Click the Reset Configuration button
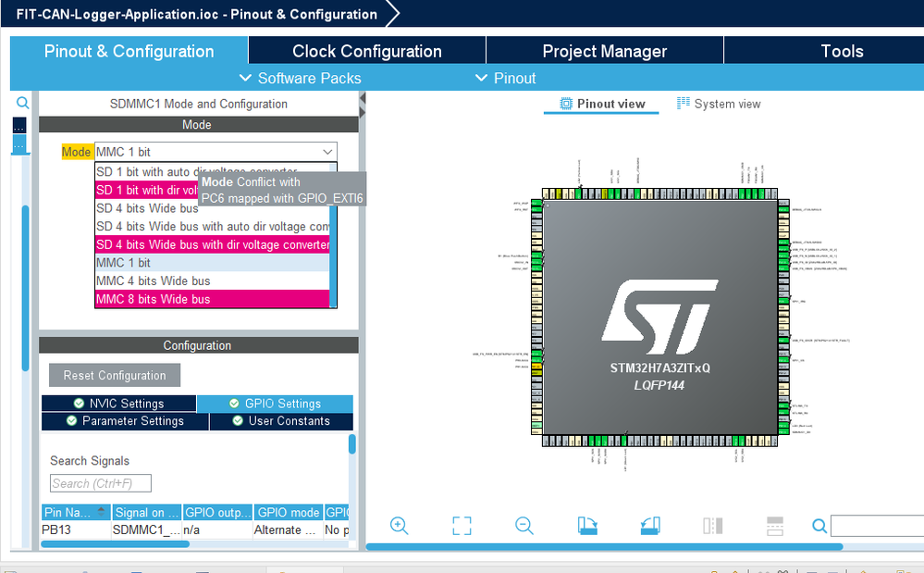 115,375
